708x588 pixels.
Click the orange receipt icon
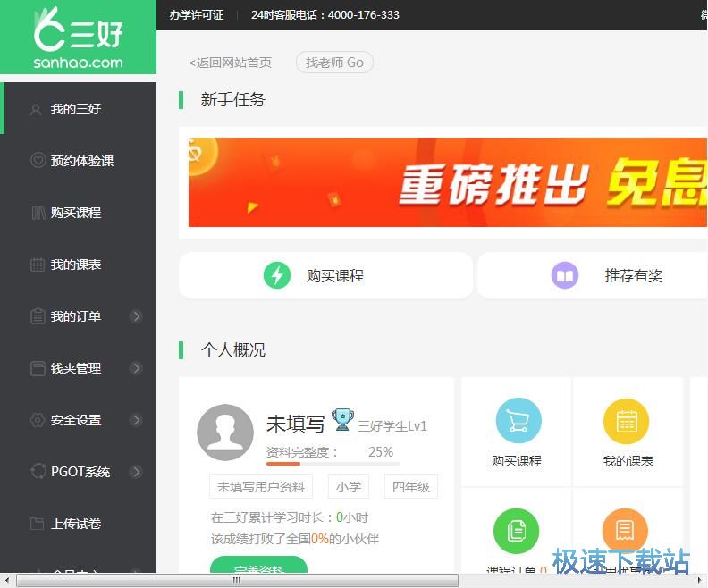point(626,531)
